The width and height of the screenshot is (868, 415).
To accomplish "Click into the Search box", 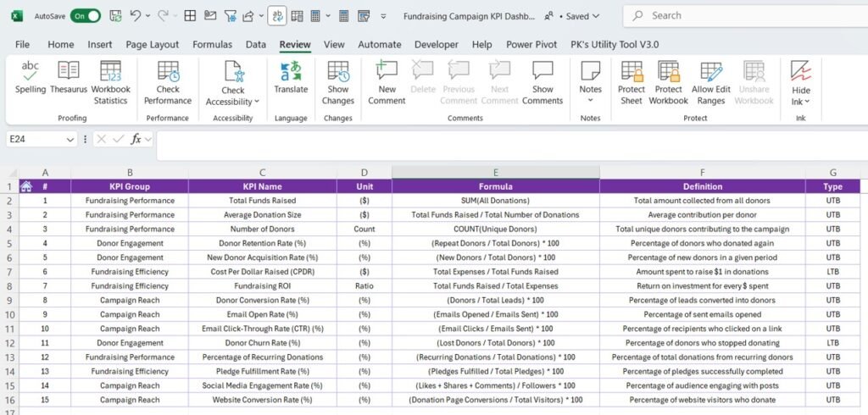I will (x=745, y=16).
